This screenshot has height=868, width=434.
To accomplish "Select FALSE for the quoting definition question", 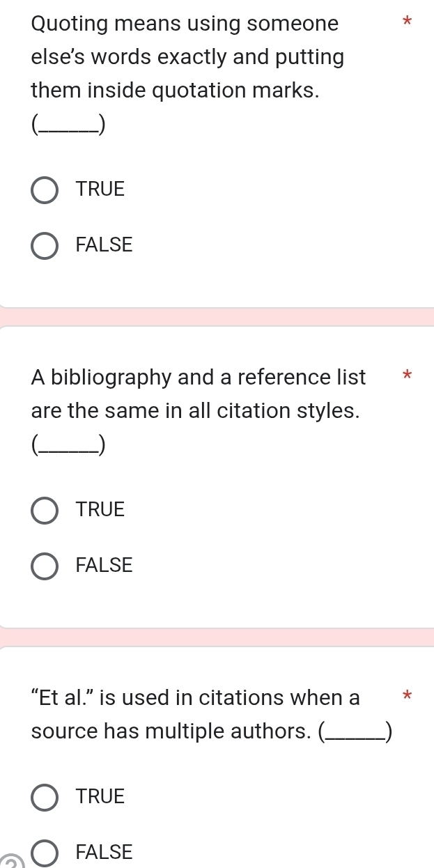I will tap(44, 245).
